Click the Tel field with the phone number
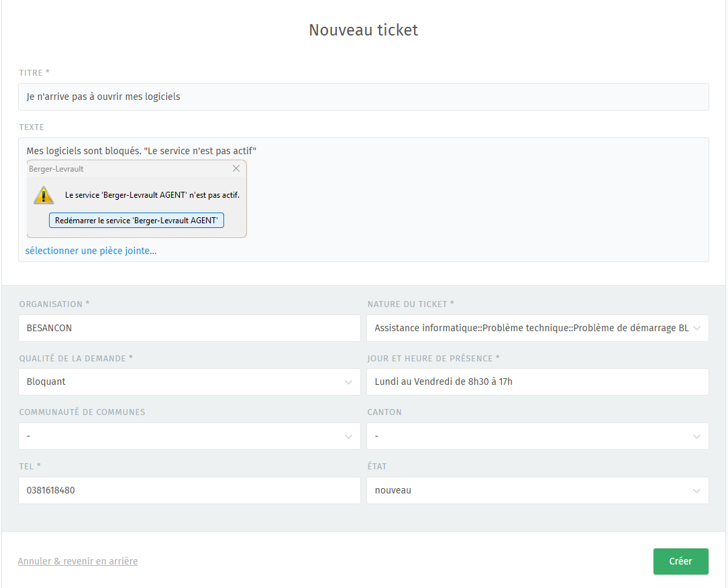Viewport: 728px width, 588px height. 189,490
